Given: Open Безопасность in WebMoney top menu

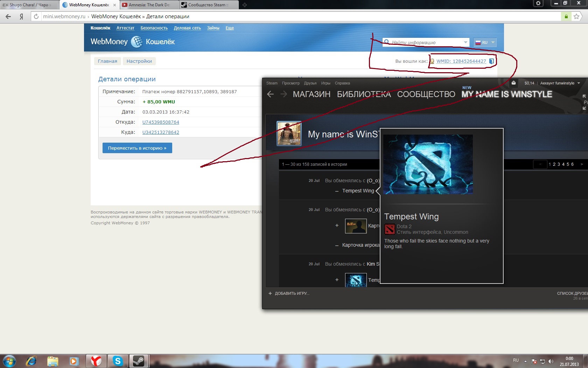Looking at the screenshot, I should pyautogui.click(x=154, y=28).
